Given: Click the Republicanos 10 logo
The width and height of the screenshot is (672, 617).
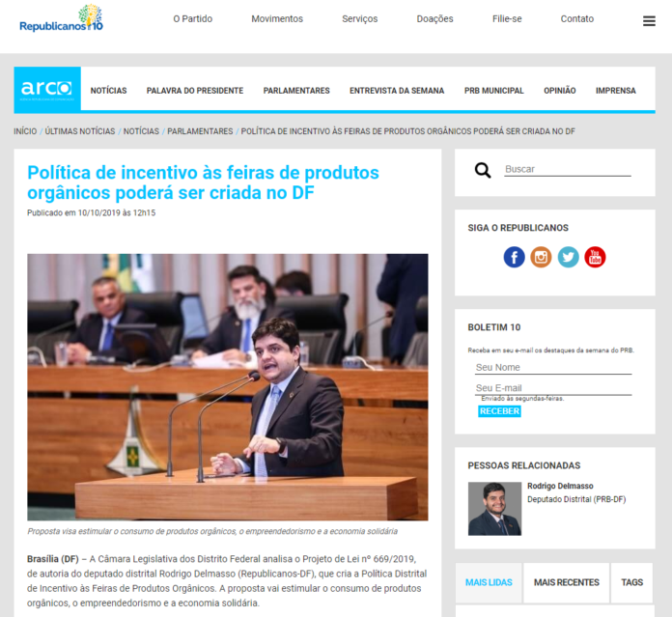Looking at the screenshot, I should (x=61, y=18).
